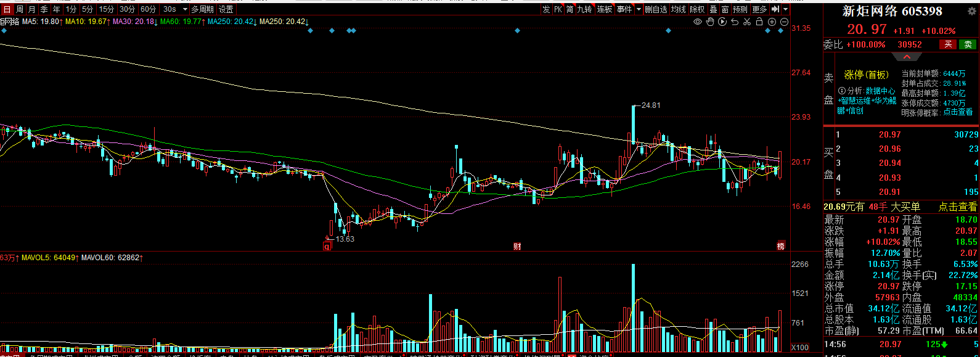Switch to yearly 年 period tab

56,9
